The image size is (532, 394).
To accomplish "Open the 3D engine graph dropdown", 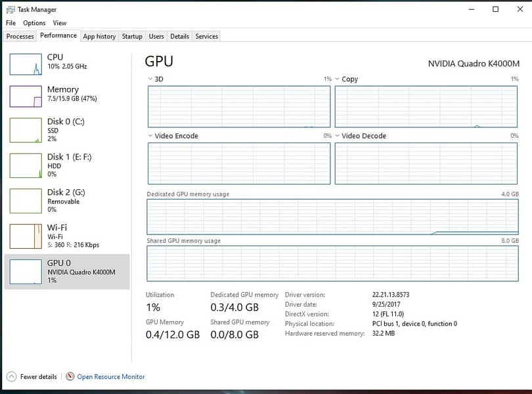I will point(151,79).
